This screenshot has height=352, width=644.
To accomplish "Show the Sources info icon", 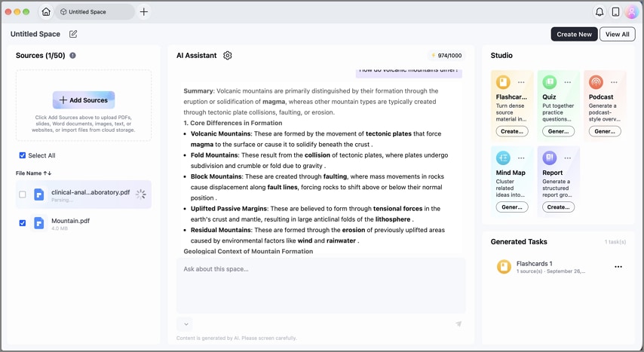I will pos(72,56).
